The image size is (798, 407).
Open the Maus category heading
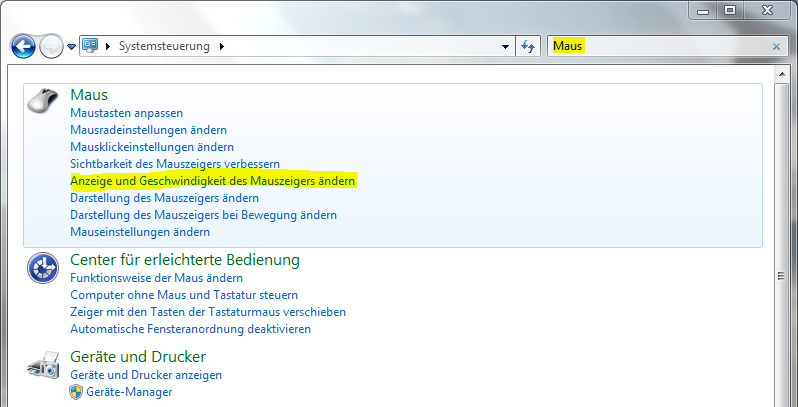pyautogui.click(x=88, y=94)
